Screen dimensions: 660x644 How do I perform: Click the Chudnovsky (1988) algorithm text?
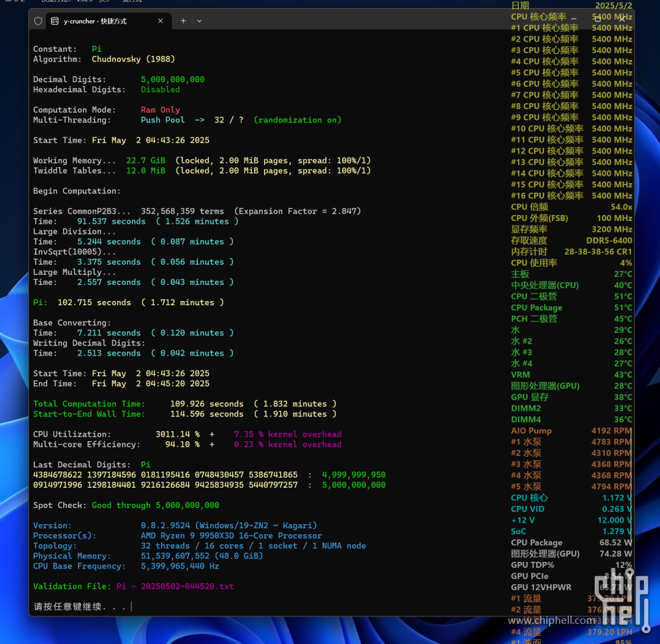coord(133,59)
